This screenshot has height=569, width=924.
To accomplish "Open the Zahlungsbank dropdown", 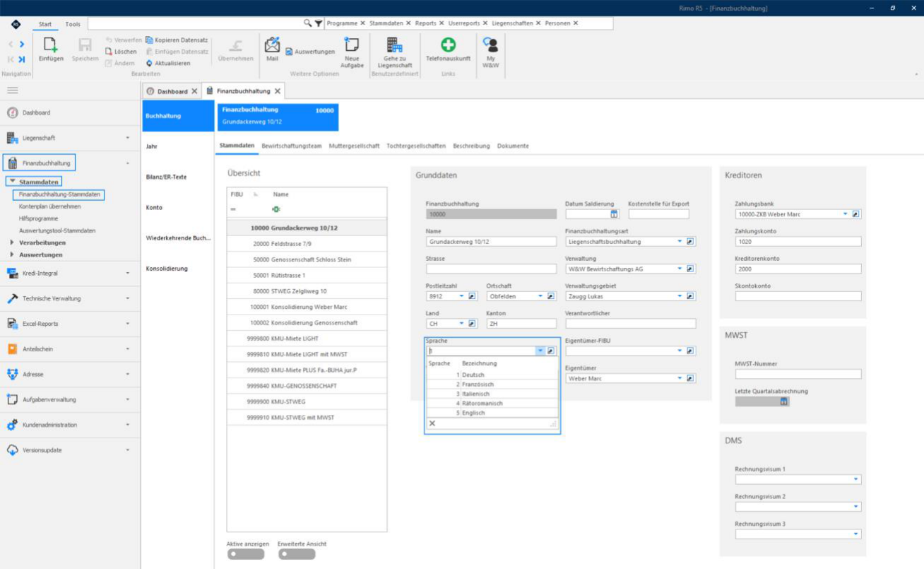I will click(846, 214).
